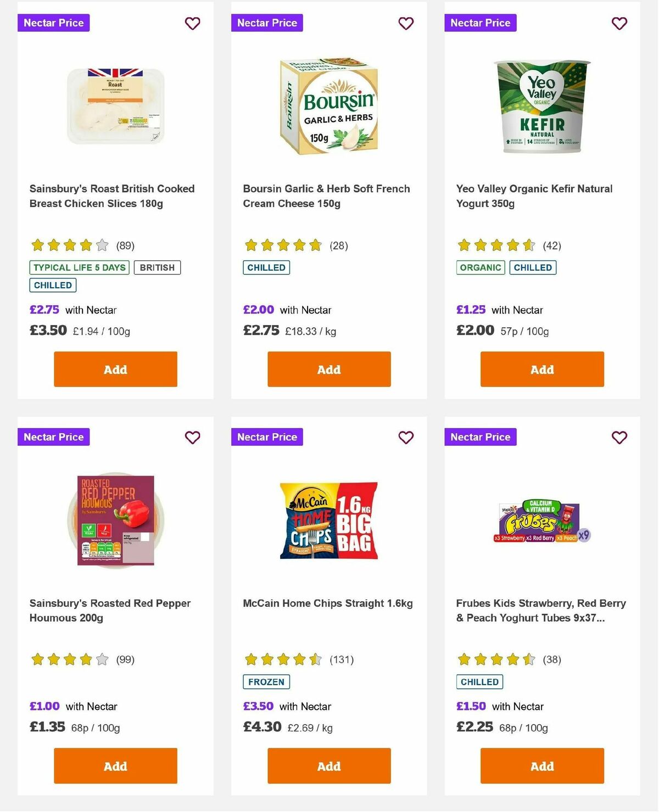This screenshot has width=659, height=812.
Task: Click the heart icon on Frubes yoghurt tubes
Action: pyautogui.click(x=619, y=438)
